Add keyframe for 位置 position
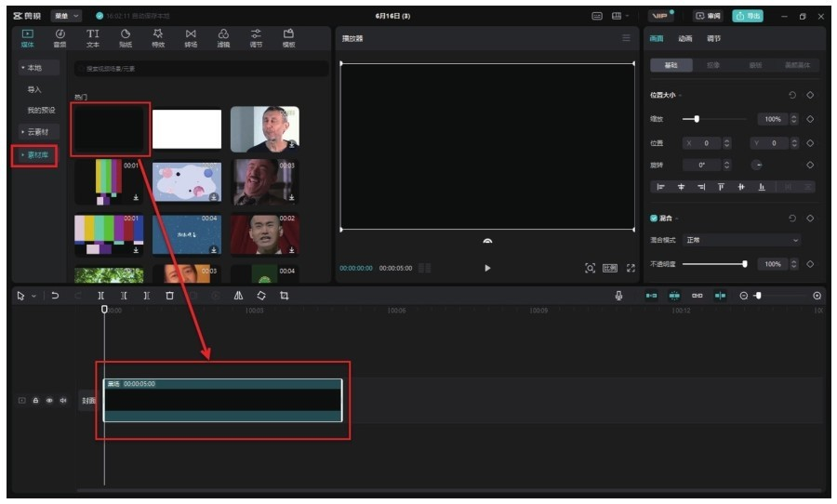The image size is (837, 504). pyautogui.click(x=810, y=143)
